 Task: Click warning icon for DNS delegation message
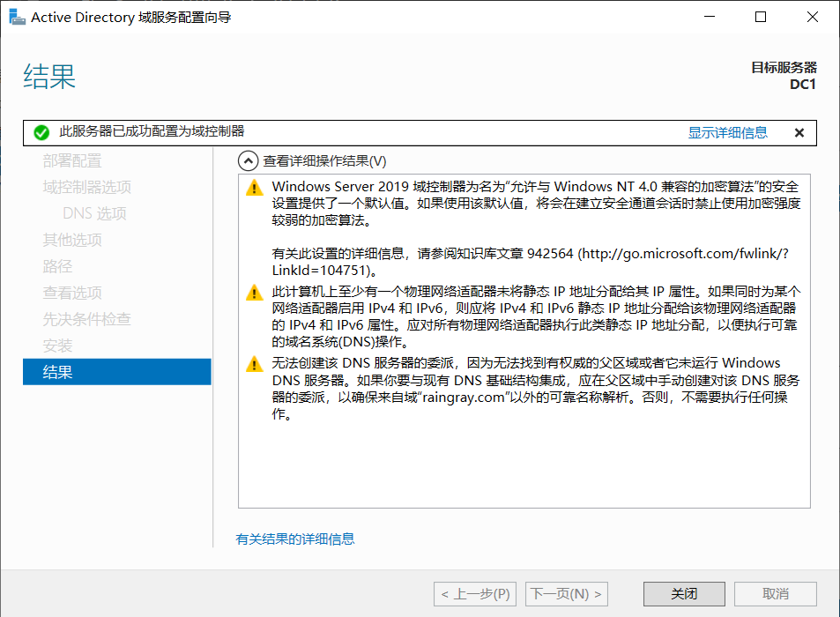(255, 364)
